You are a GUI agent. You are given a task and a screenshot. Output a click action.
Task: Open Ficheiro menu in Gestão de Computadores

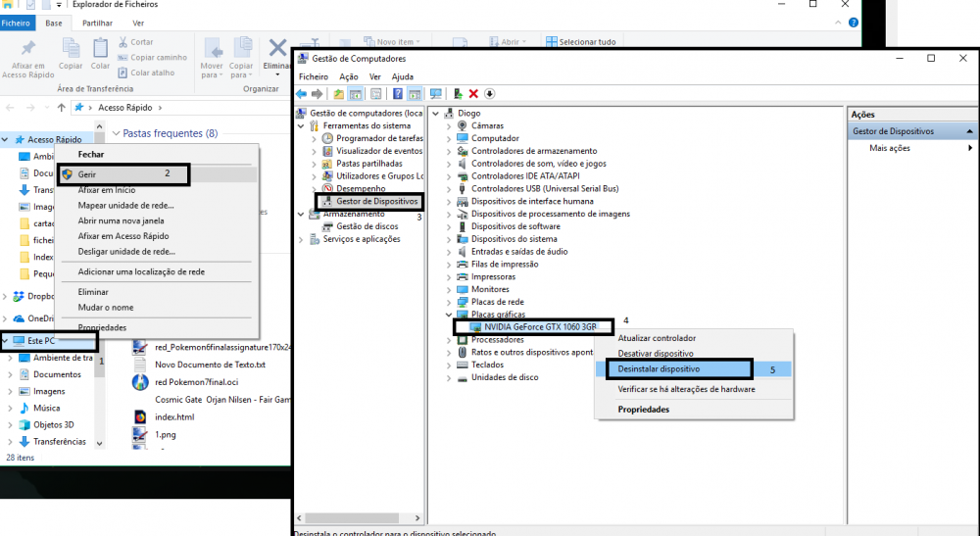click(x=314, y=76)
